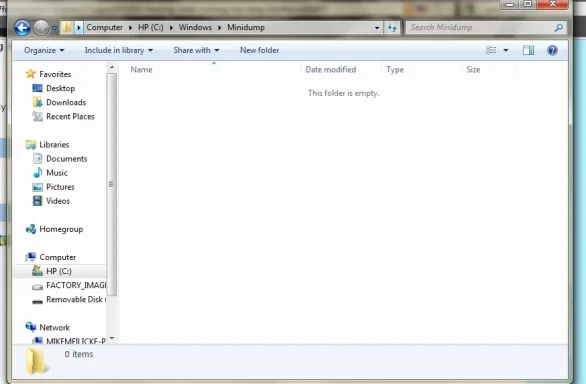586x384 pixels.
Task: Go back using the blue Back arrow
Action: [22, 28]
